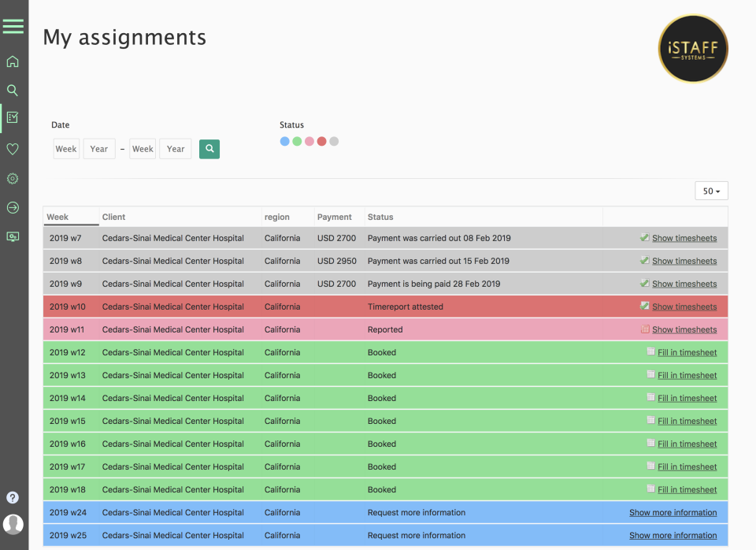Click the end Week input field
Screen dimensions: 756x550
[x=143, y=149]
